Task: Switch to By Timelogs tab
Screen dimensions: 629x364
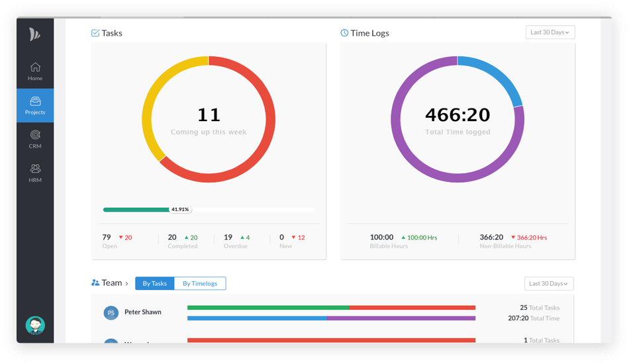Action: tap(200, 283)
